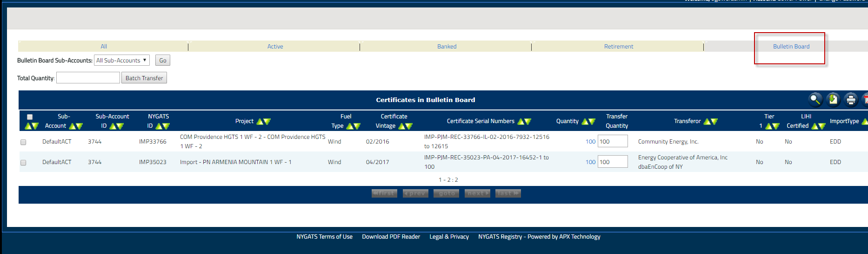868x254 pixels.
Task: Click the printer icon
Action: [x=851, y=99]
